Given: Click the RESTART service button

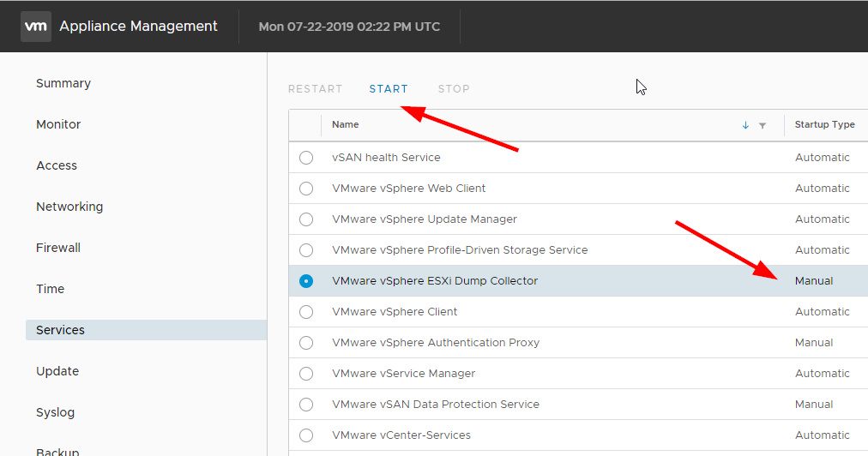Looking at the screenshot, I should pos(315,89).
